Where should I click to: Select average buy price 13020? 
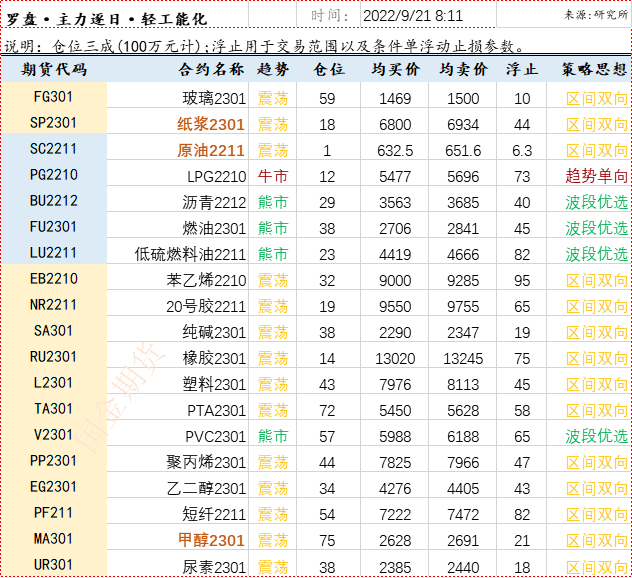point(395,358)
